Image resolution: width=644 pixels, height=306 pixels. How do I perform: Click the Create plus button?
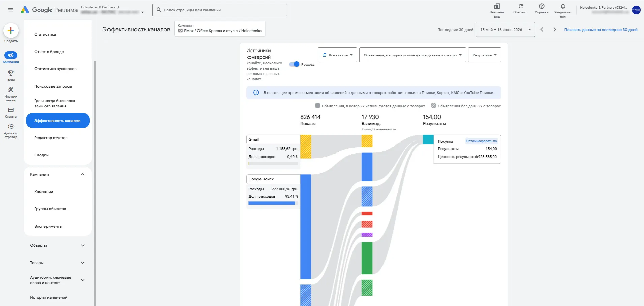click(11, 31)
